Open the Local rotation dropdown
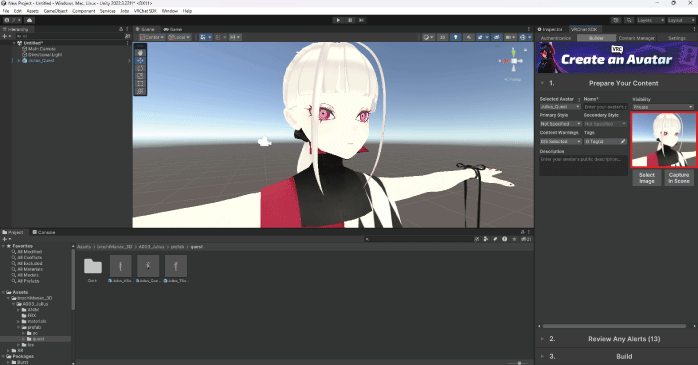 (179, 37)
